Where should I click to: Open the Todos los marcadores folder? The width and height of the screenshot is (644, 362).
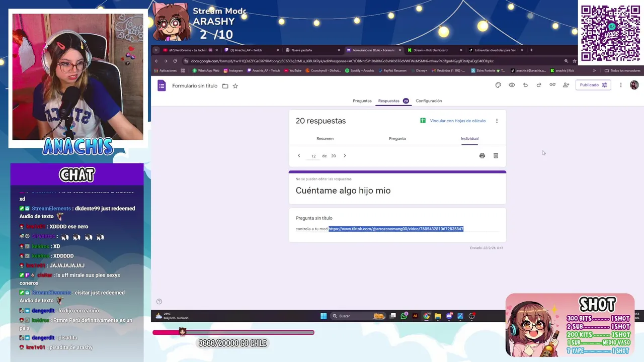(622, 71)
